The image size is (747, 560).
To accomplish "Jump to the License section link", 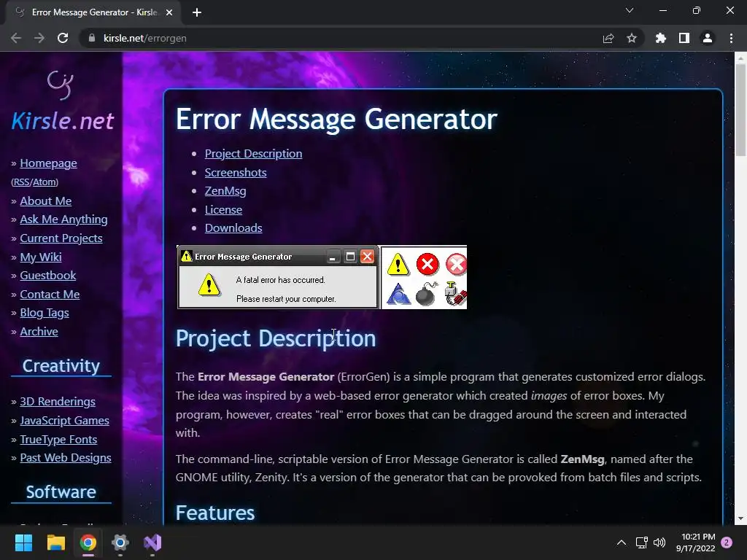I will pos(223,209).
